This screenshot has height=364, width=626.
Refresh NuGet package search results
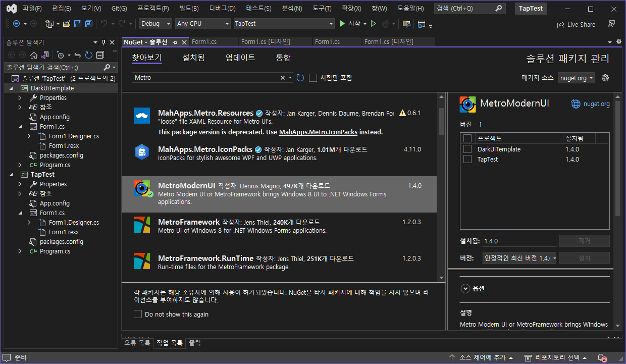[x=300, y=78]
